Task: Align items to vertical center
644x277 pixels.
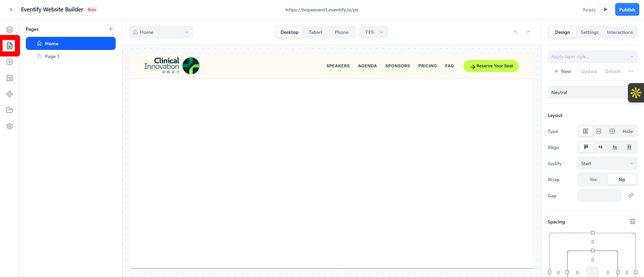Action: [600, 147]
